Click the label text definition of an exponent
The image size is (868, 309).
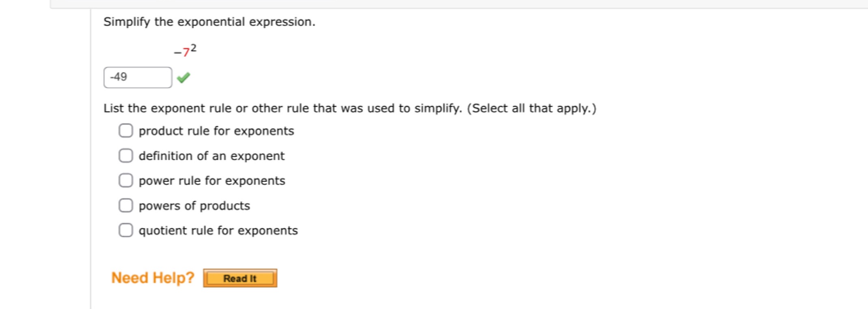(212, 155)
